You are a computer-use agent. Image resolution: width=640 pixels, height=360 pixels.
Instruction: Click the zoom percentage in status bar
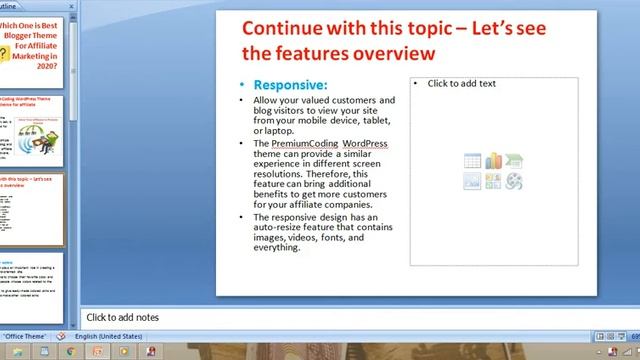pos(636,336)
